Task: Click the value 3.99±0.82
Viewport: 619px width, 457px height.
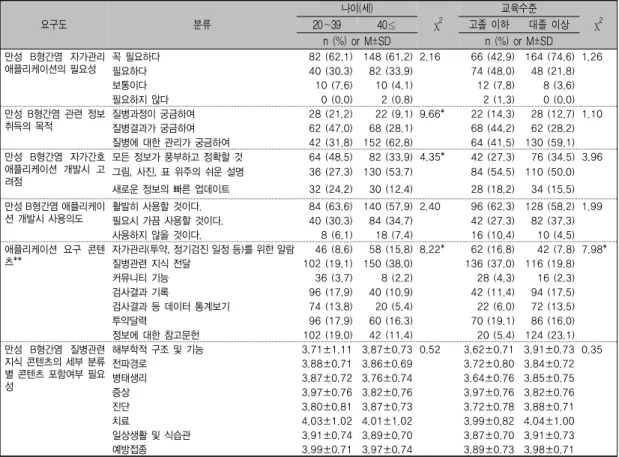Action: (x=489, y=421)
